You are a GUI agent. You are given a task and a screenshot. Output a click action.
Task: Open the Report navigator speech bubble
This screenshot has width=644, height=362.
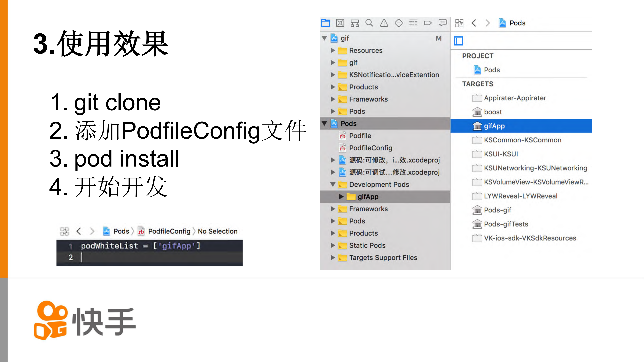tap(442, 23)
